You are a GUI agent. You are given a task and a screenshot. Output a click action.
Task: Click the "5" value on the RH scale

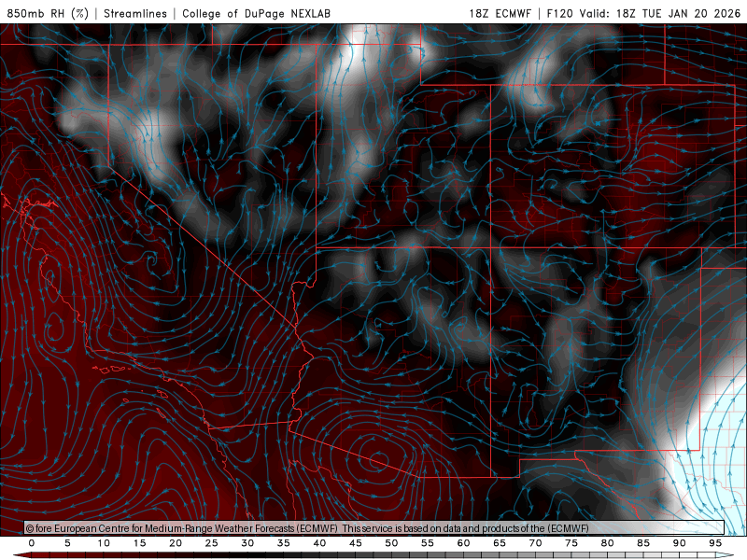click(67, 543)
